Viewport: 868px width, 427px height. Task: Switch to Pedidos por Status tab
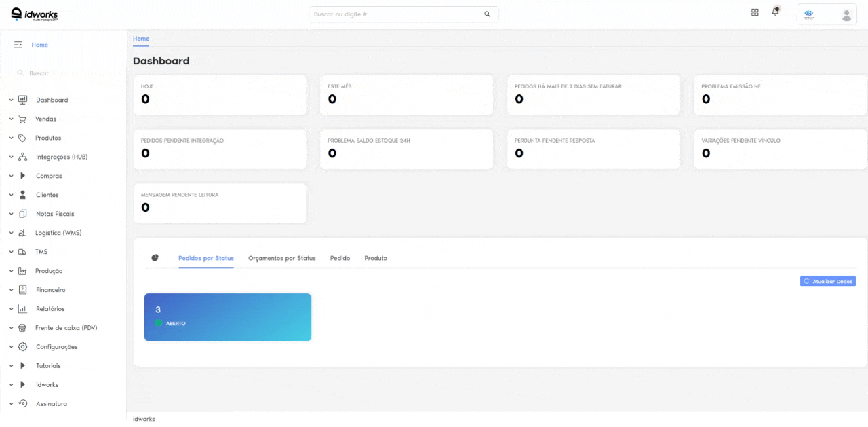click(x=206, y=258)
